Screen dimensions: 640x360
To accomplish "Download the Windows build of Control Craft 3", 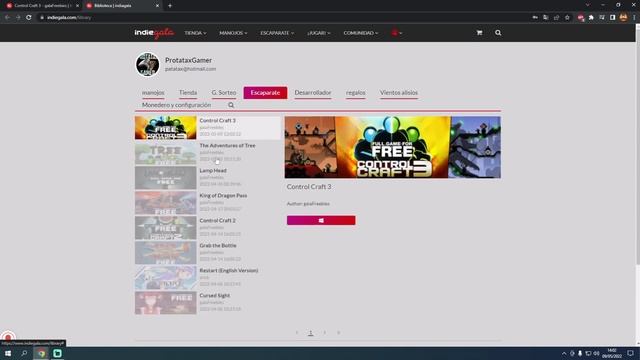I will (321, 220).
